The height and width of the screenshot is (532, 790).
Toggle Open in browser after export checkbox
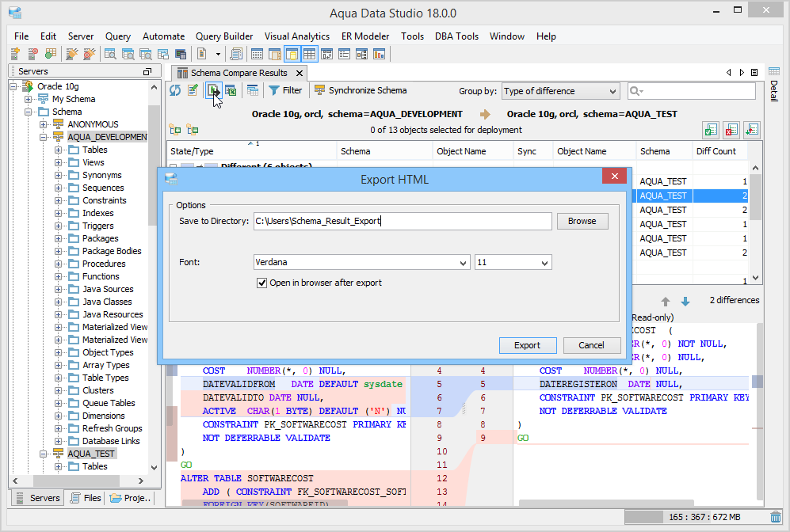262,283
